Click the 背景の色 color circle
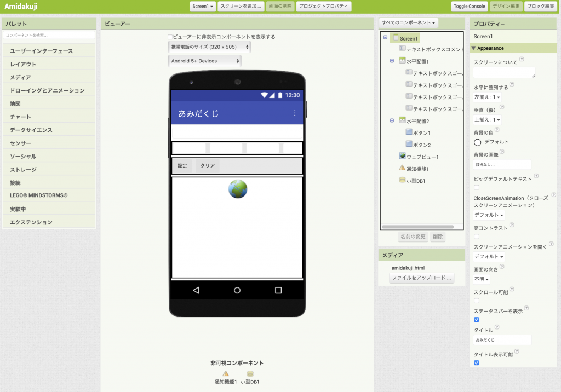The height and width of the screenshot is (392, 561). pos(477,142)
